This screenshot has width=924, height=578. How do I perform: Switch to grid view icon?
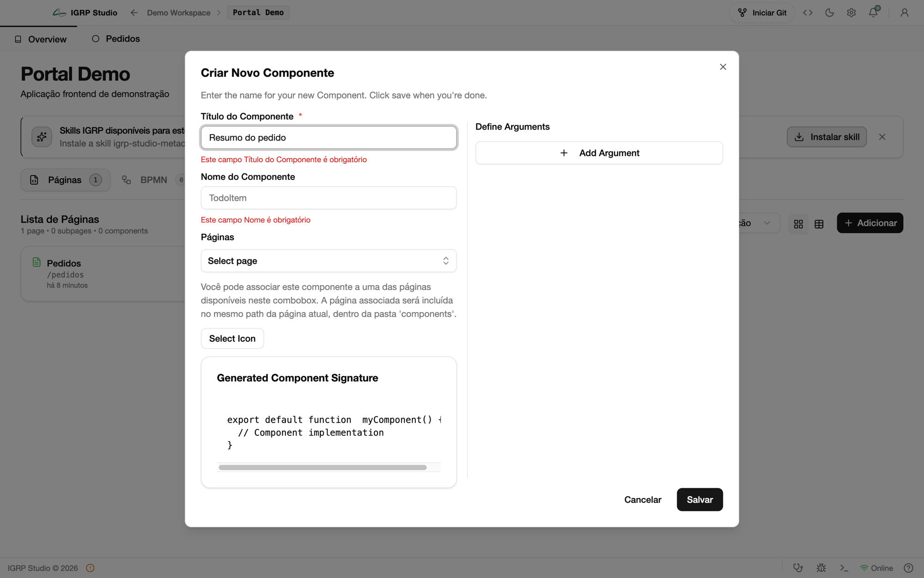click(x=798, y=224)
